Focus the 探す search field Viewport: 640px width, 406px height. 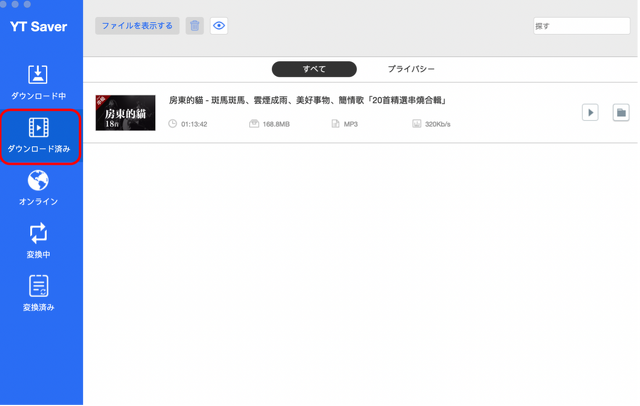[580, 26]
